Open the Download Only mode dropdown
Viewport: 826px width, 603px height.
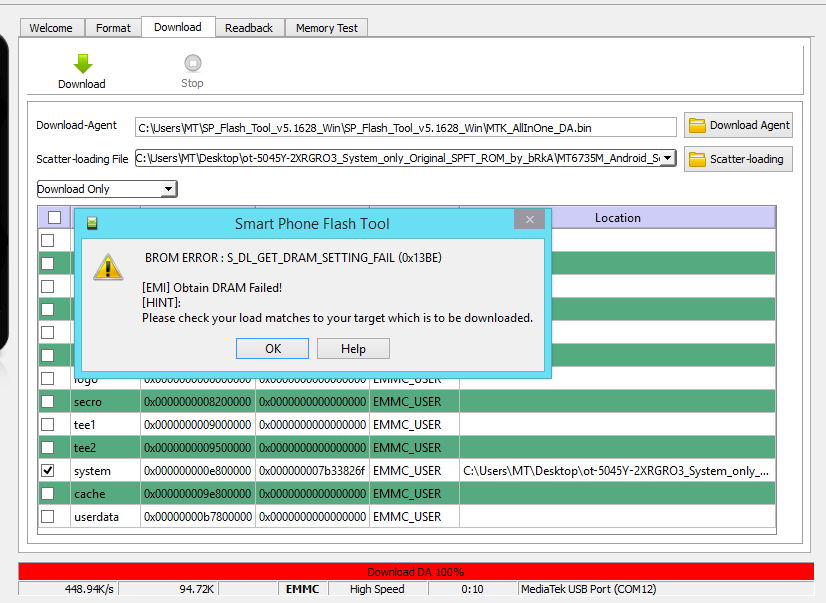tap(169, 189)
